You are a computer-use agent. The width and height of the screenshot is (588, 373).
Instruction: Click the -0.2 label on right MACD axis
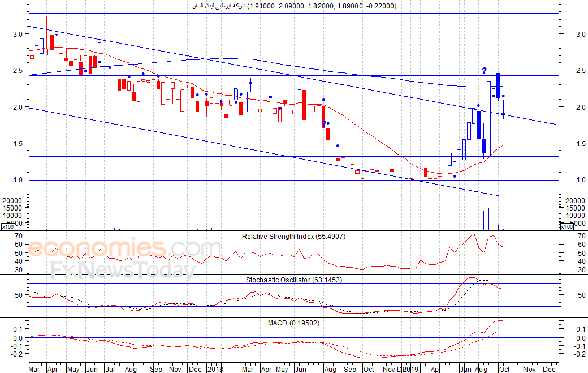(580, 354)
